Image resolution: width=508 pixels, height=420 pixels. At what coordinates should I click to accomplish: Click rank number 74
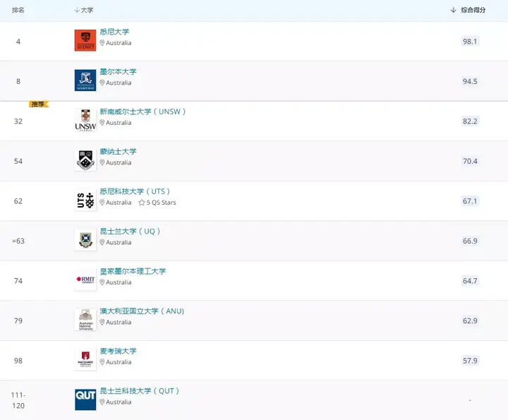pos(18,281)
